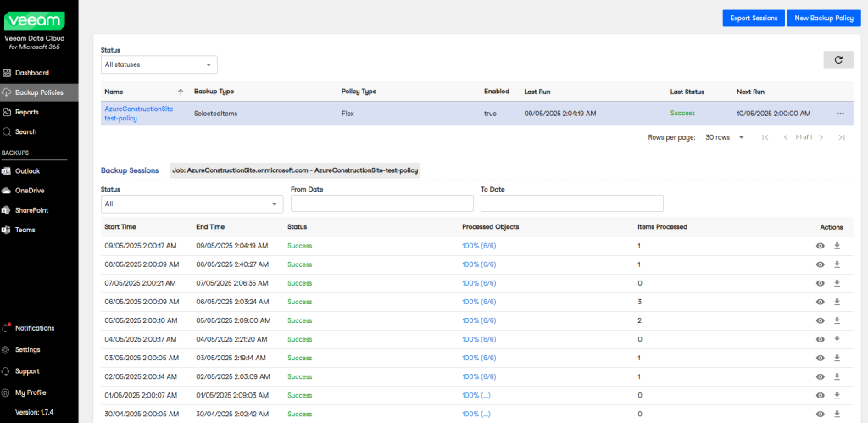This screenshot has width=868, height=423.
Task: Click the Policy Type column header
Action: pos(359,92)
